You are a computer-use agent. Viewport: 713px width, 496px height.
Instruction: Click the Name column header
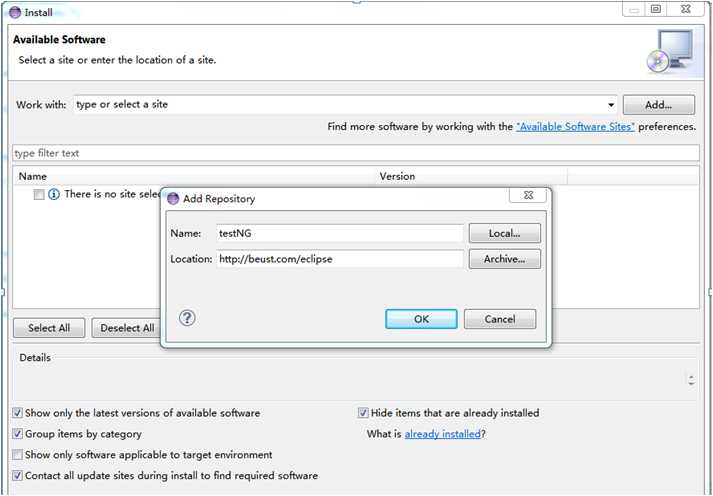pyautogui.click(x=196, y=176)
